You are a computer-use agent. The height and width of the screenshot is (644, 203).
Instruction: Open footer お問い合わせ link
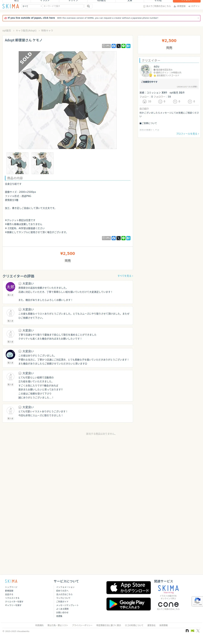click(x=62, y=613)
